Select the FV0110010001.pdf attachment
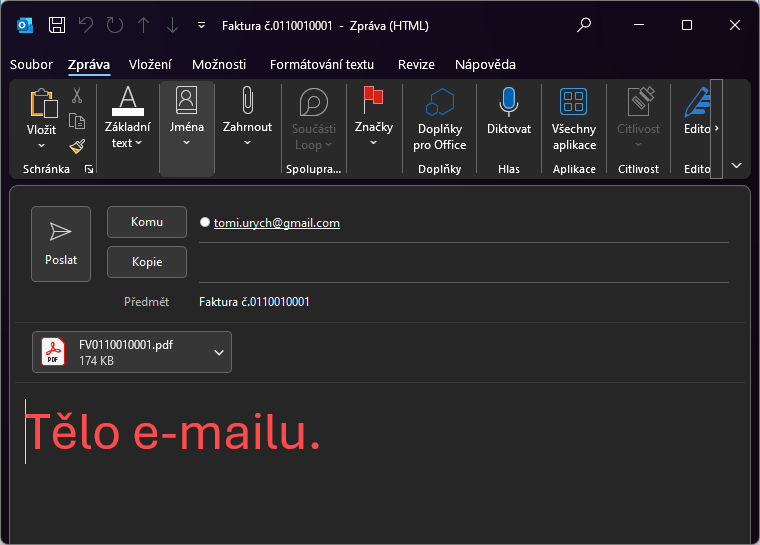Viewport: 760px width, 545px height. (132, 352)
